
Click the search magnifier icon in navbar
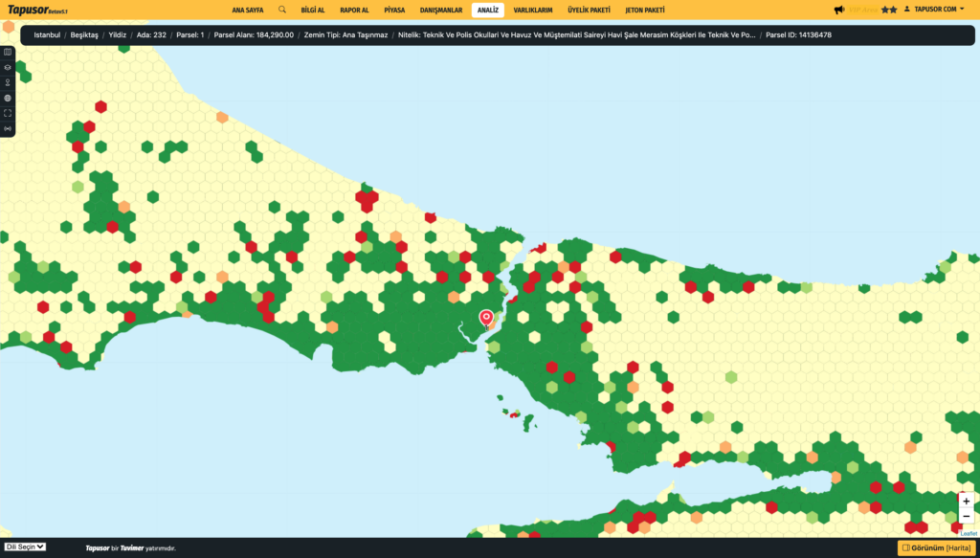282,10
